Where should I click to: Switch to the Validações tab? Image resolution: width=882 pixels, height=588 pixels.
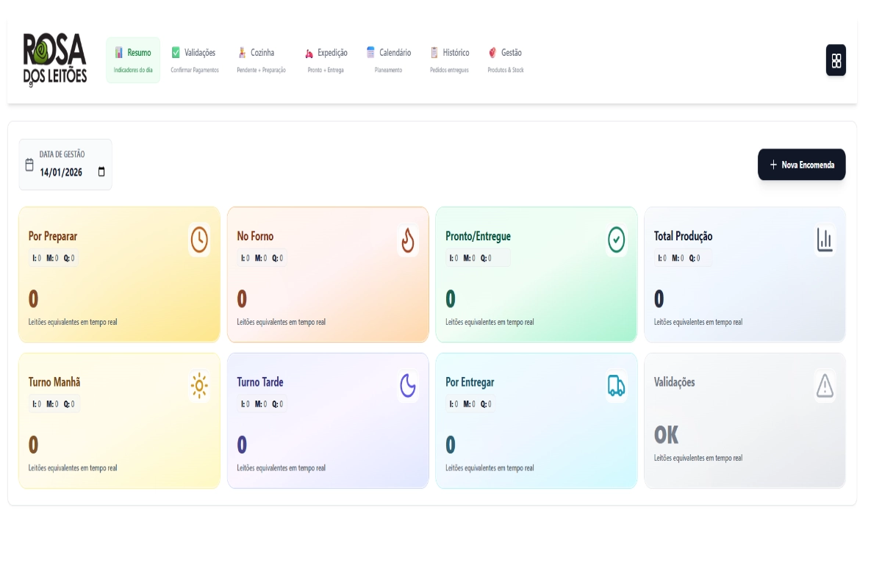tap(195, 60)
